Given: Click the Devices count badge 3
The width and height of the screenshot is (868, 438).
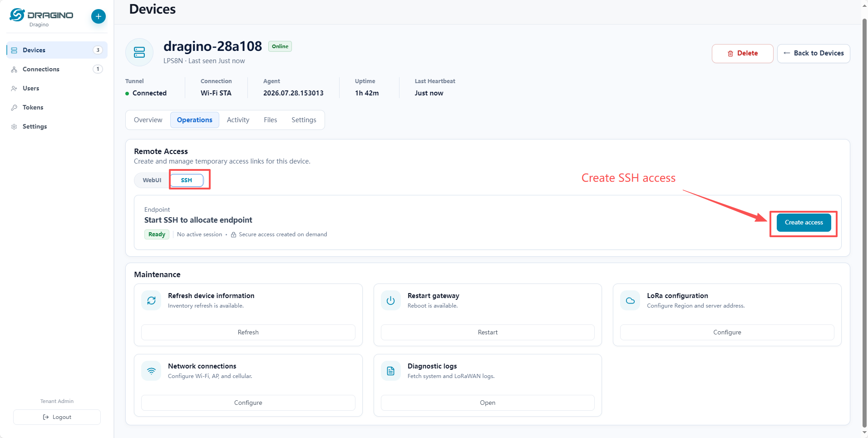Looking at the screenshot, I should coord(98,50).
